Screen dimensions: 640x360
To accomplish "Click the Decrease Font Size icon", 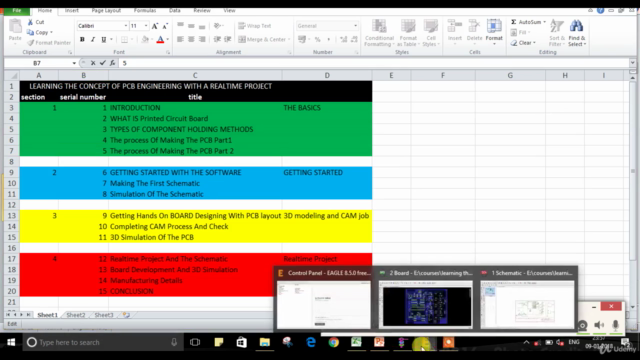I will point(165,26).
